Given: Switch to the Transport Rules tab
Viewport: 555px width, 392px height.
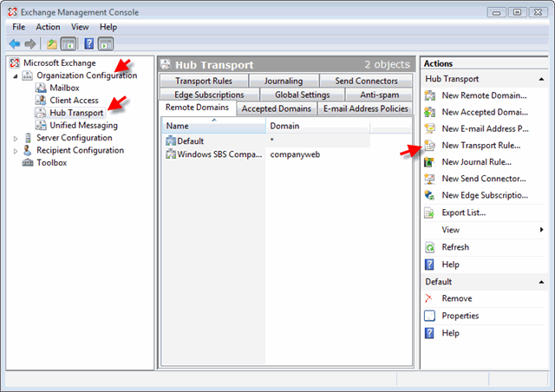Looking at the screenshot, I should pos(204,81).
